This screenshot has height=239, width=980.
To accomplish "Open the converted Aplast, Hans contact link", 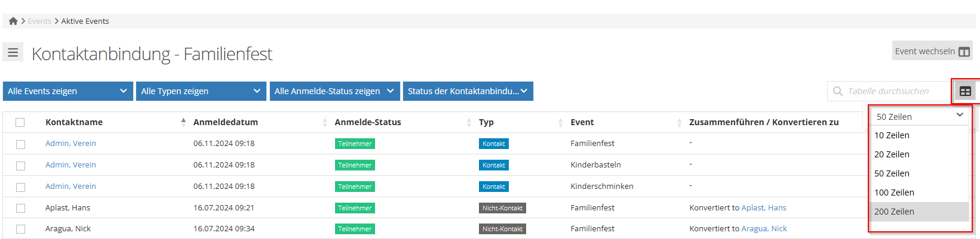I will [763, 208].
